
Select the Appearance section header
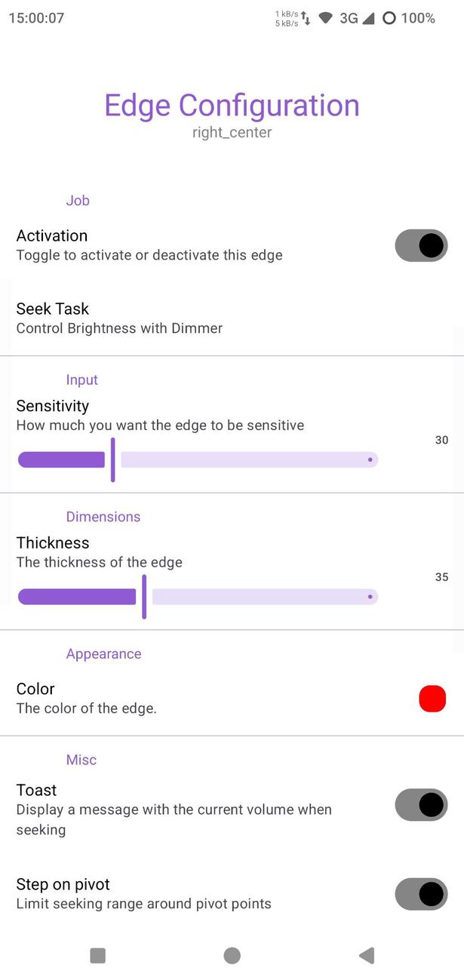pyautogui.click(x=103, y=653)
